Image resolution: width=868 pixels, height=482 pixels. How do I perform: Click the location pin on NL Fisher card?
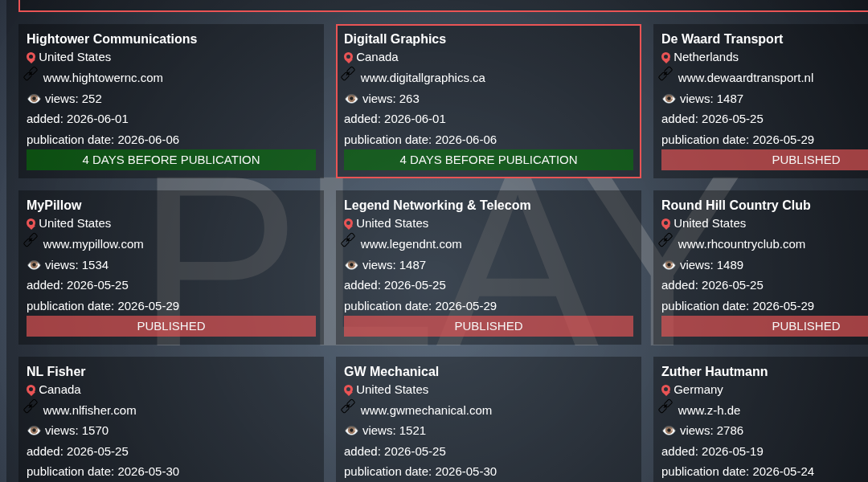click(31, 390)
